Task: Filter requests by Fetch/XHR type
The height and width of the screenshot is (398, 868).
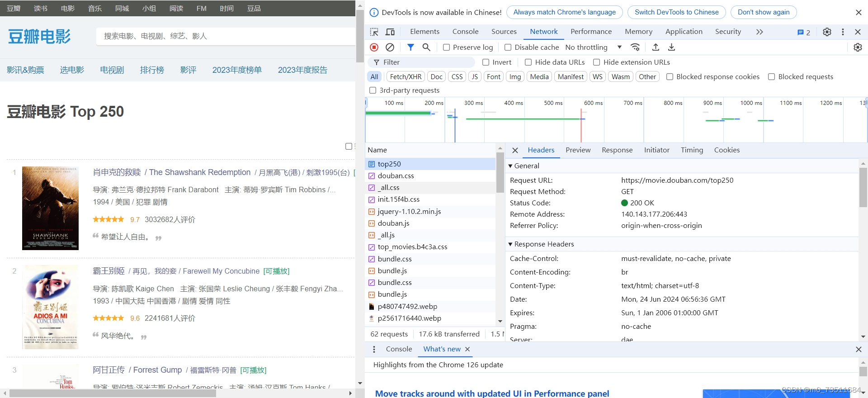Action: (406, 76)
